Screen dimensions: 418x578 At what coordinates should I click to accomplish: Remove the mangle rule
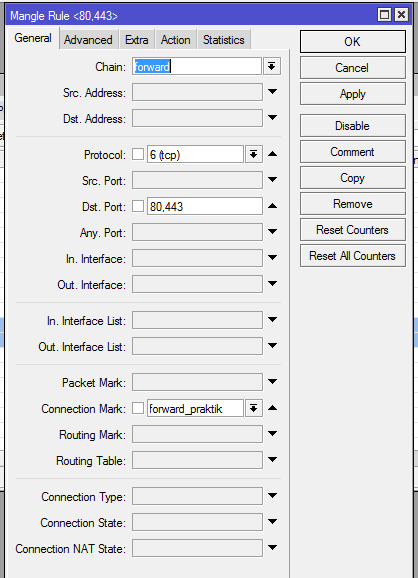pos(353,204)
